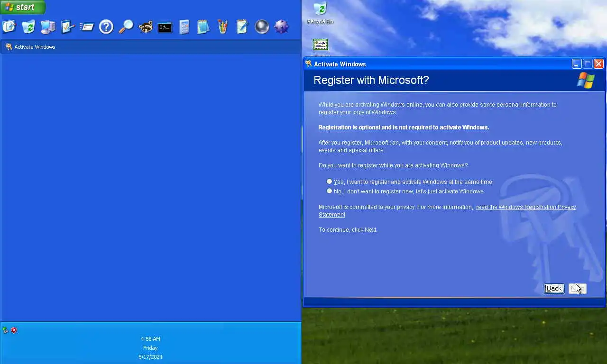Launch Minesweeper via the purple mine icon
The width and height of the screenshot is (607, 364).
281,27
